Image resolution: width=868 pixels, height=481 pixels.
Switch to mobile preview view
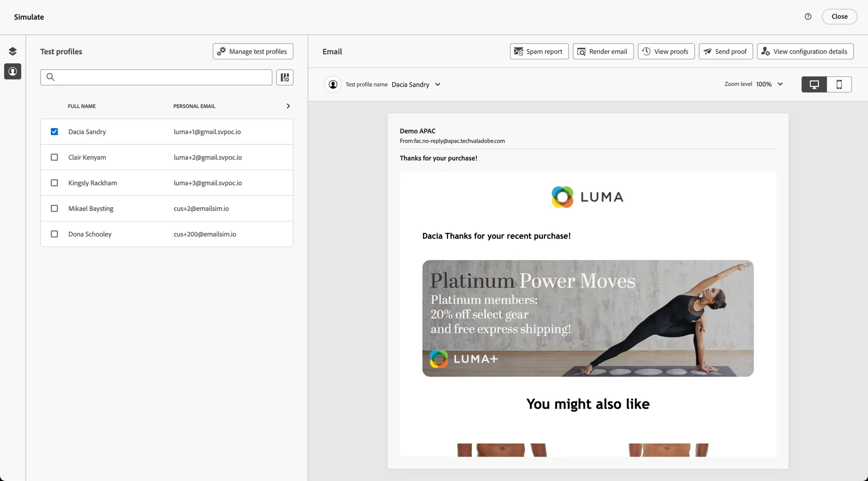click(x=839, y=84)
